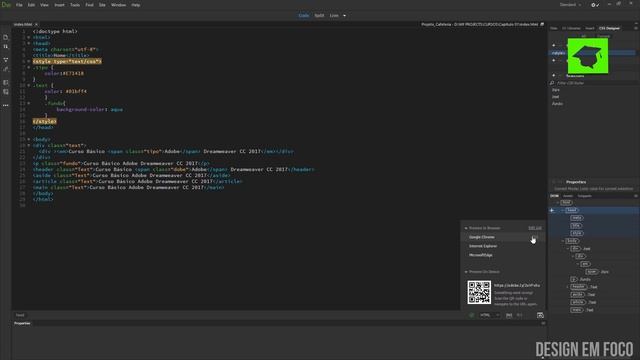Select the <style> source in CSS Designer
Viewport: 640px width, 360px height.
(558, 53)
